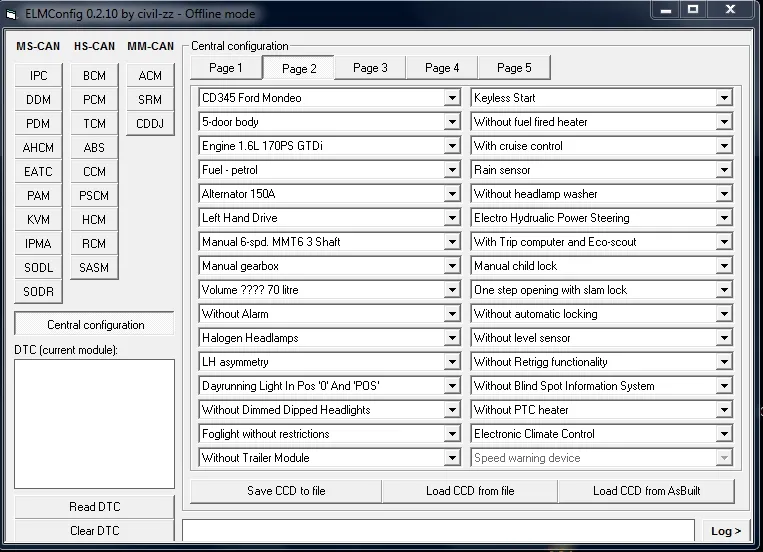The height and width of the screenshot is (552, 763).
Task: Open Page 5 tab
Action: (x=514, y=68)
